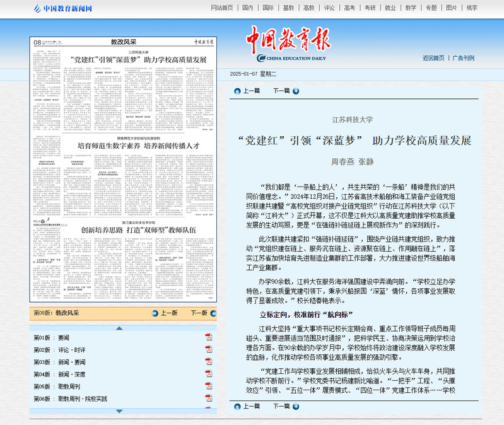
Task: Go to next page edition (下一版)
Action: 199,313
